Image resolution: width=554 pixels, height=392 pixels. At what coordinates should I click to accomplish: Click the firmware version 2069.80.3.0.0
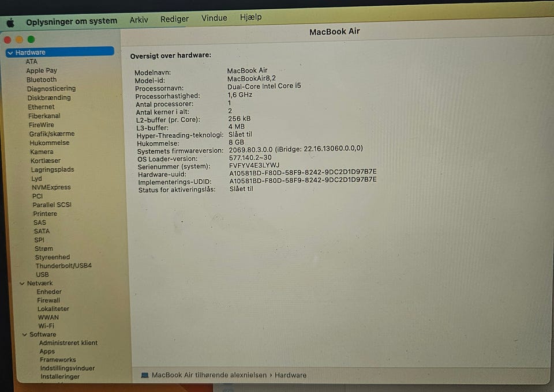click(x=251, y=150)
